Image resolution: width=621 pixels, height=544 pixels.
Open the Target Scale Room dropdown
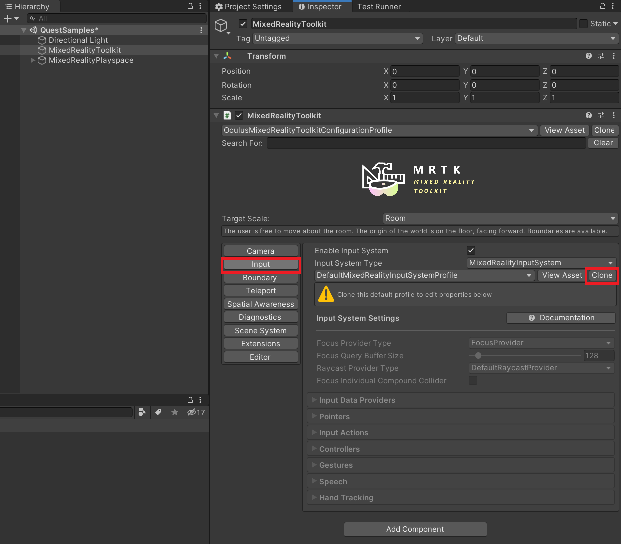coord(500,218)
